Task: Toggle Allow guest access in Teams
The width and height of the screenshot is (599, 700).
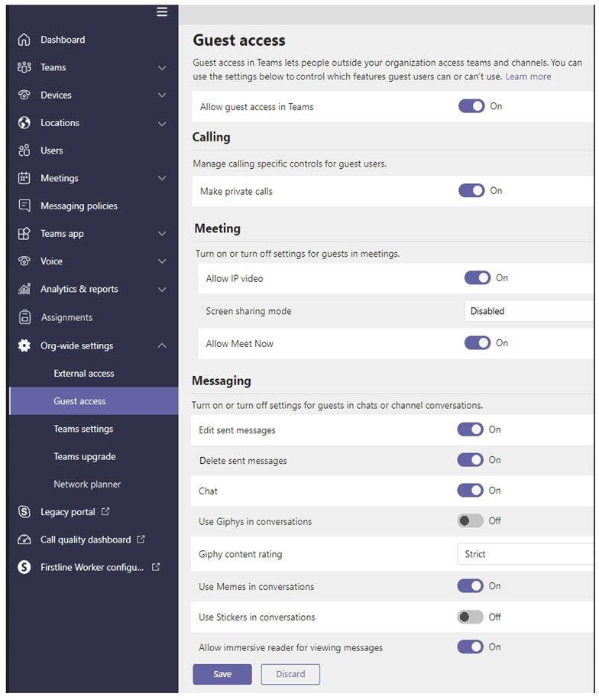Action: tap(471, 106)
